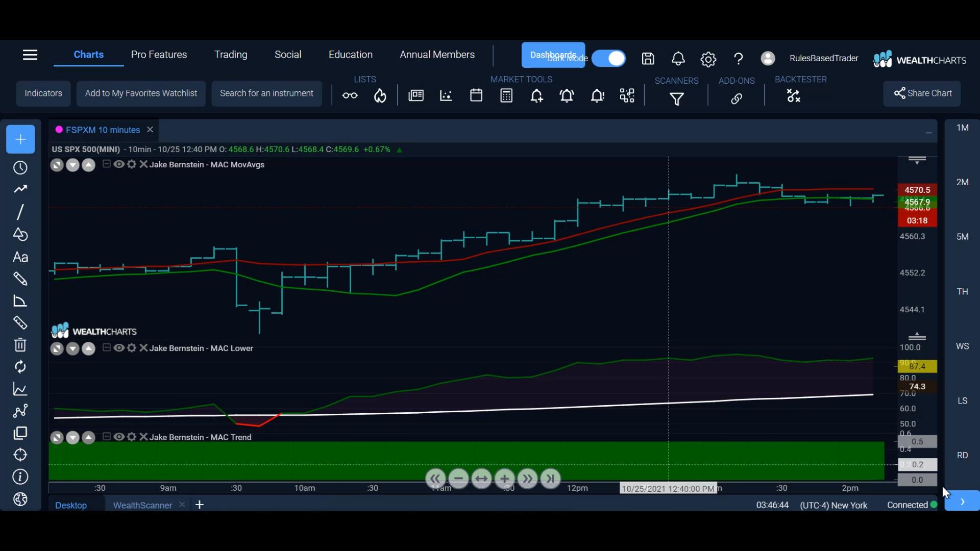Remove the MAC Lower indicator
The width and height of the screenshot is (980, 551).
pyautogui.click(x=143, y=348)
